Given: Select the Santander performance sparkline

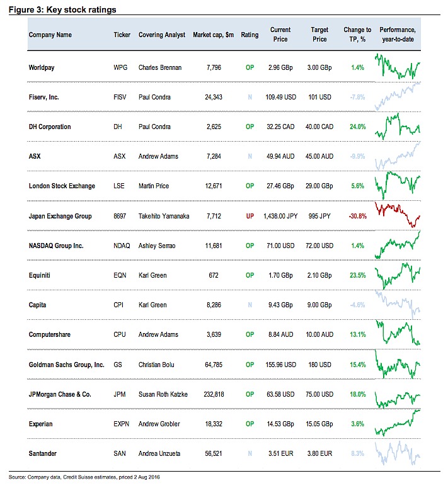Looking at the screenshot, I should (x=398, y=452).
